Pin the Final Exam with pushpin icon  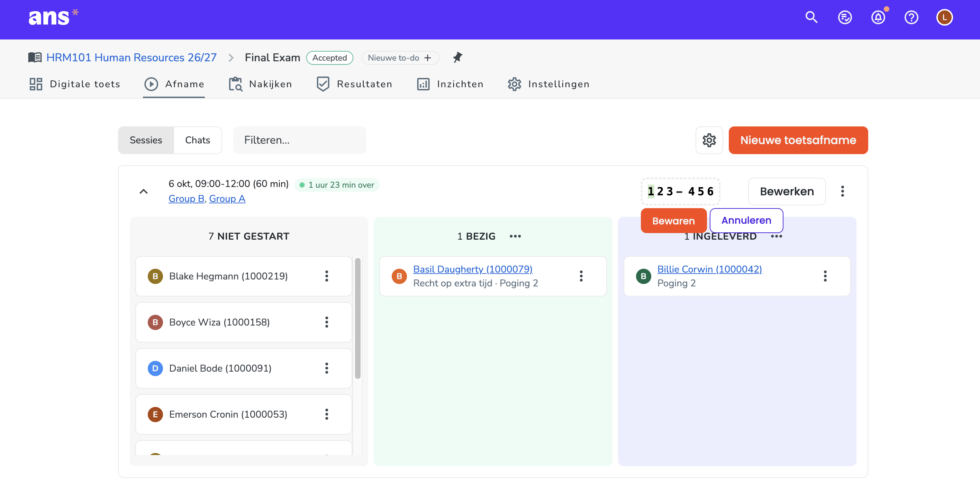point(457,57)
